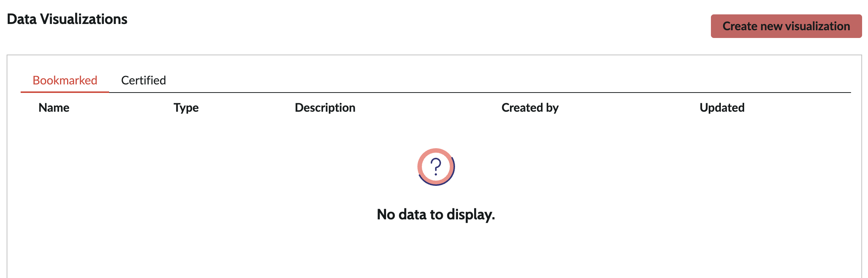Sort visualizations by Created by

click(530, 107)
